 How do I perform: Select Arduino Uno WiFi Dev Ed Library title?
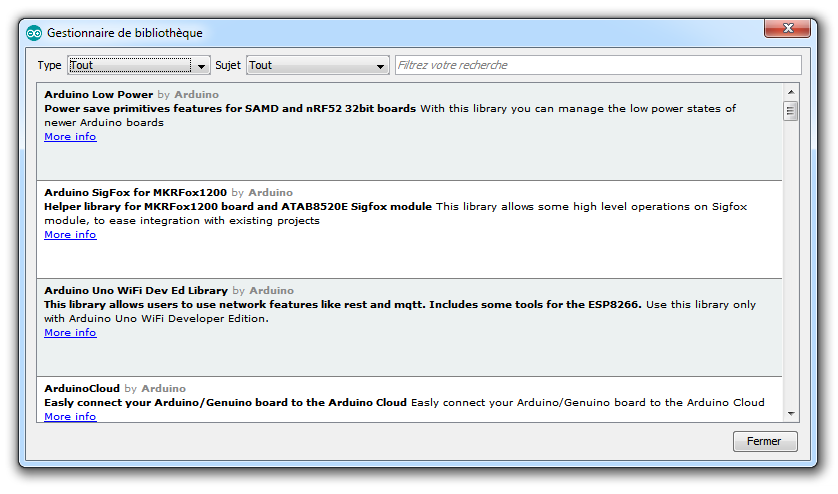136,290
